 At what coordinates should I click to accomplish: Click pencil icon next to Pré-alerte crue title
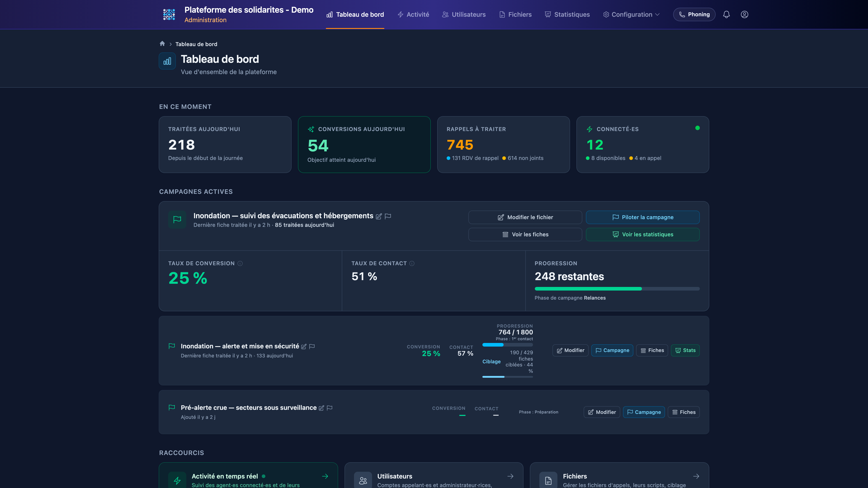click(x=321, y=408)
